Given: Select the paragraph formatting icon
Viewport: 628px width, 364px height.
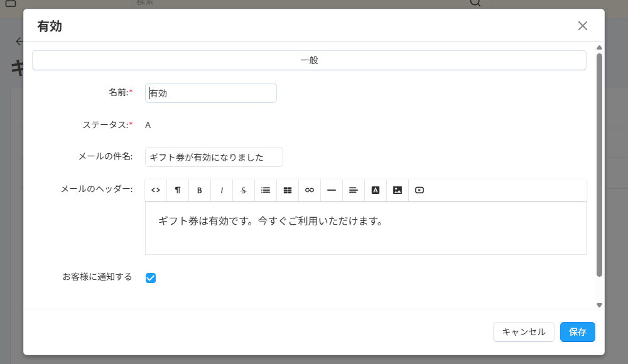Looking at the screenshot, I should pyautogui.click(x=177, y=190).
